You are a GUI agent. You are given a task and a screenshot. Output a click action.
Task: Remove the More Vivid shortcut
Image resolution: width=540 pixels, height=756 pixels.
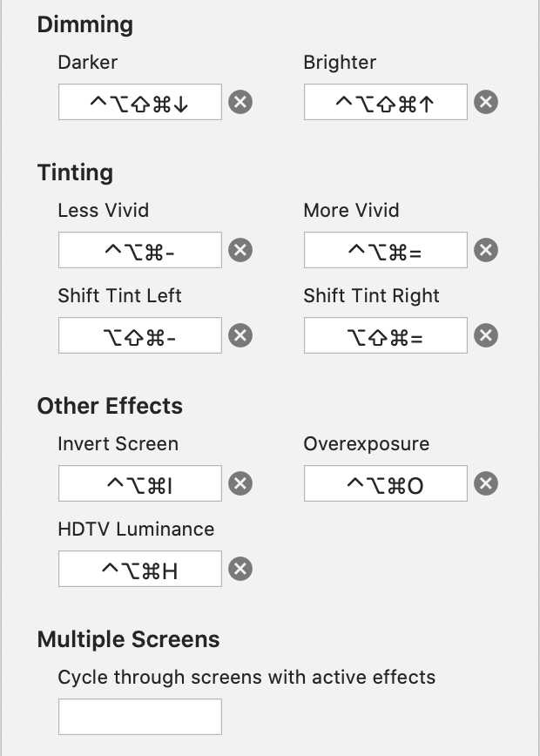click(486, 251)
